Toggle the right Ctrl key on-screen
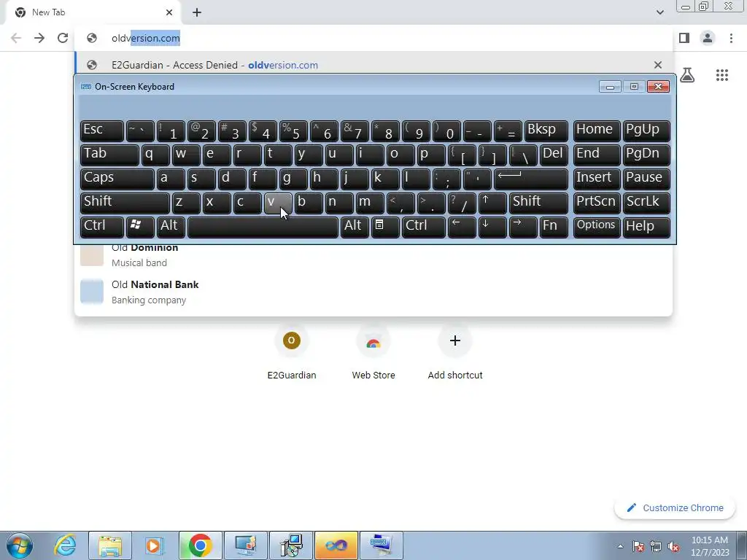This screenshot has width=747, height=560. pyautogui.click(x=424, y=227)
